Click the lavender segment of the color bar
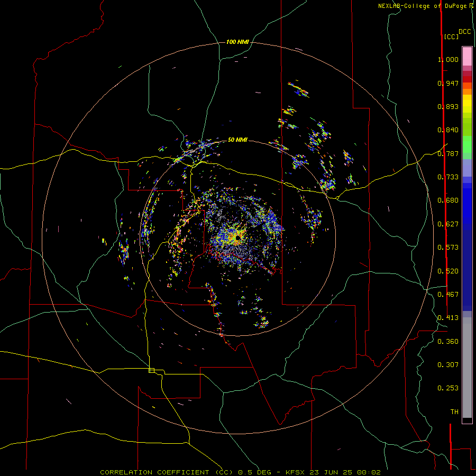The width and height of the screenshot is (476, 476). pos(467,168)
